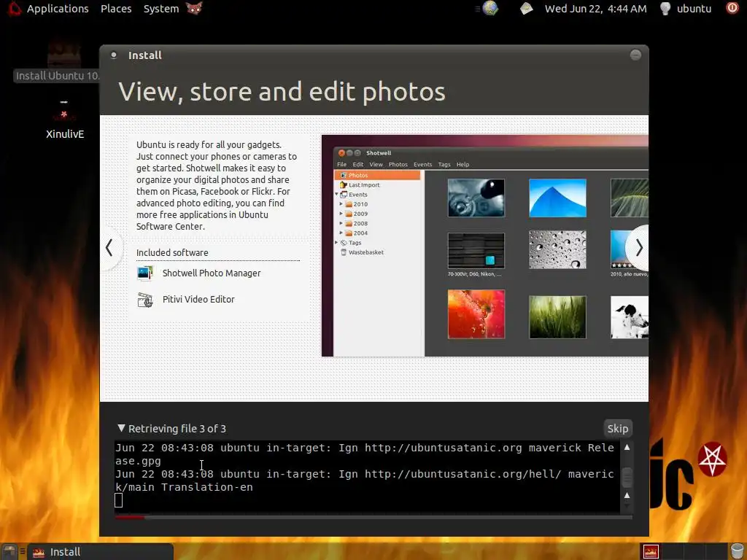Open the Places menu
Screen dimensions: 747x560
[116, 9]
